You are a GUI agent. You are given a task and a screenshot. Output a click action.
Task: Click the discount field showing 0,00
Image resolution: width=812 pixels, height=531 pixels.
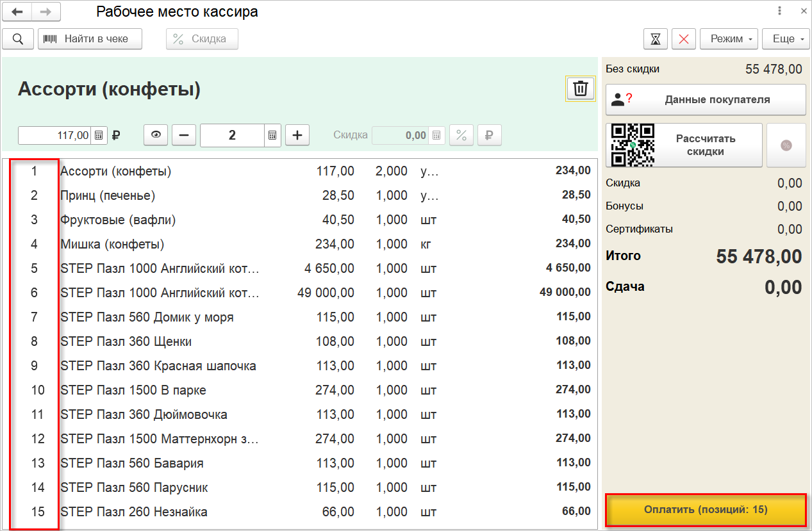(401, 135)
